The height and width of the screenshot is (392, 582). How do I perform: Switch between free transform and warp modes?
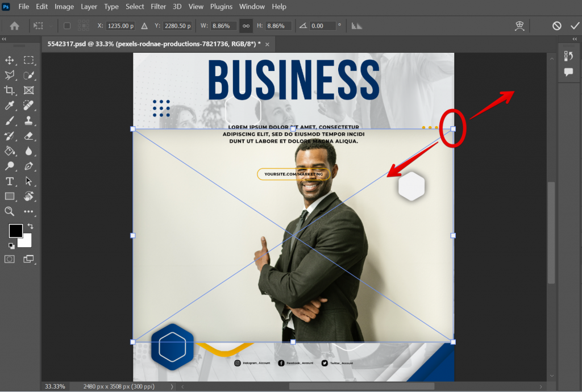point(519,26)
